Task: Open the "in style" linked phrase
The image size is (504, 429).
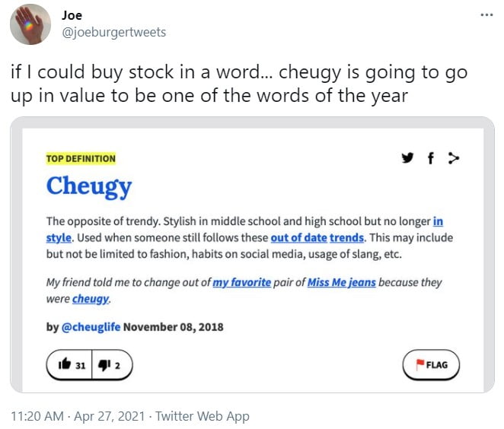Action: point(438,221)
